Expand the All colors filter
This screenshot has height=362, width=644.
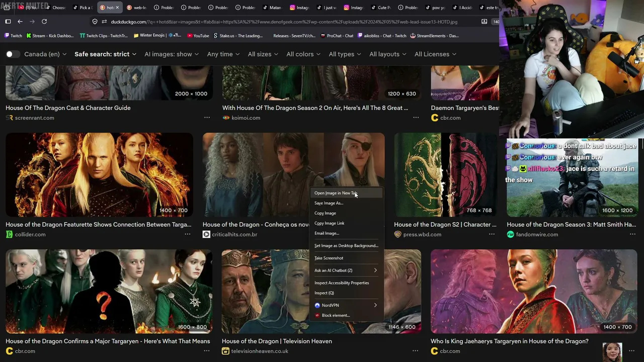pos(303,54)
